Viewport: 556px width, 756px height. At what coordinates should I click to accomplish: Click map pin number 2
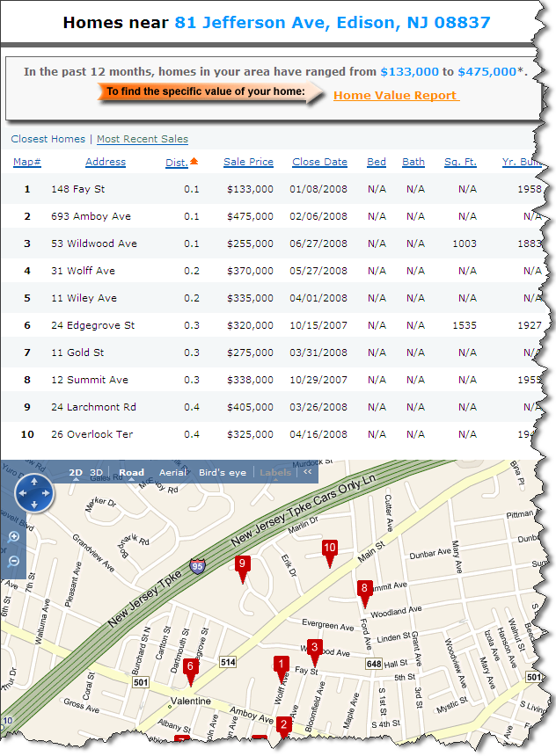(284, 727)
